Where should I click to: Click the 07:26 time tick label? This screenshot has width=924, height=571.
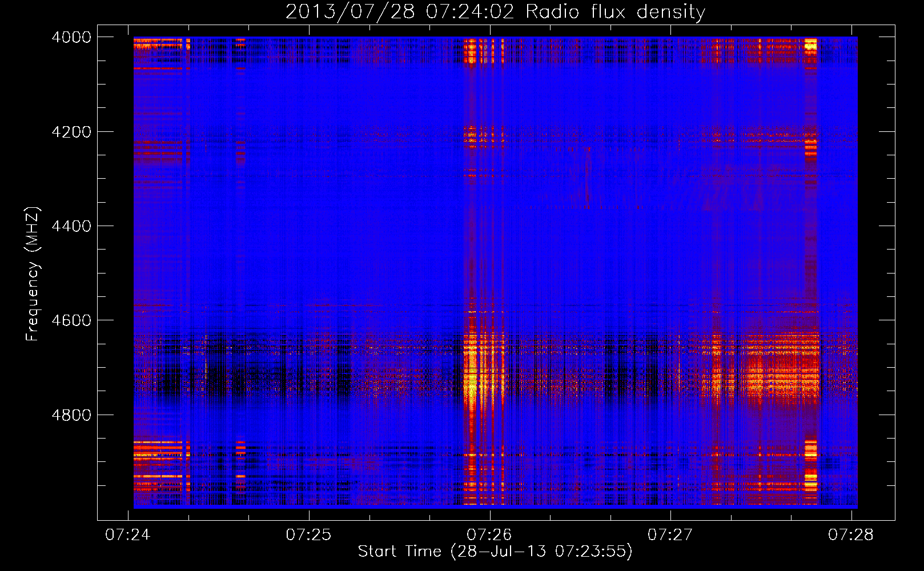click(x=489, y=534)
